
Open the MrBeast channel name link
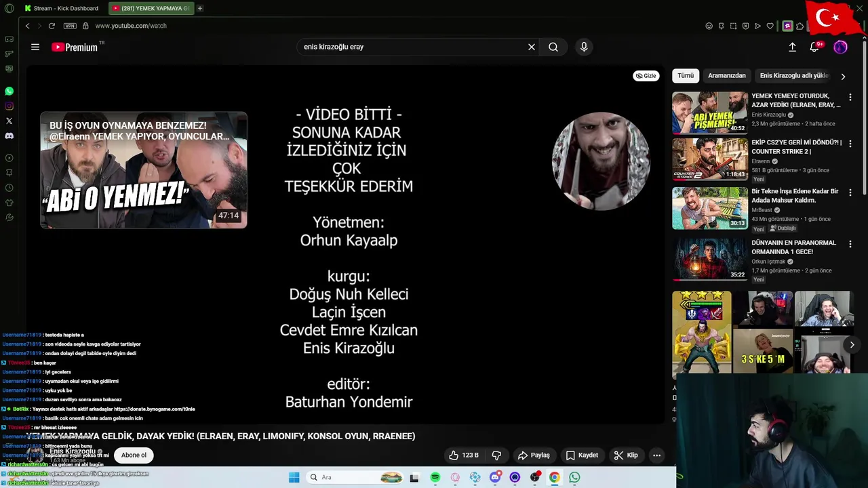762,210
